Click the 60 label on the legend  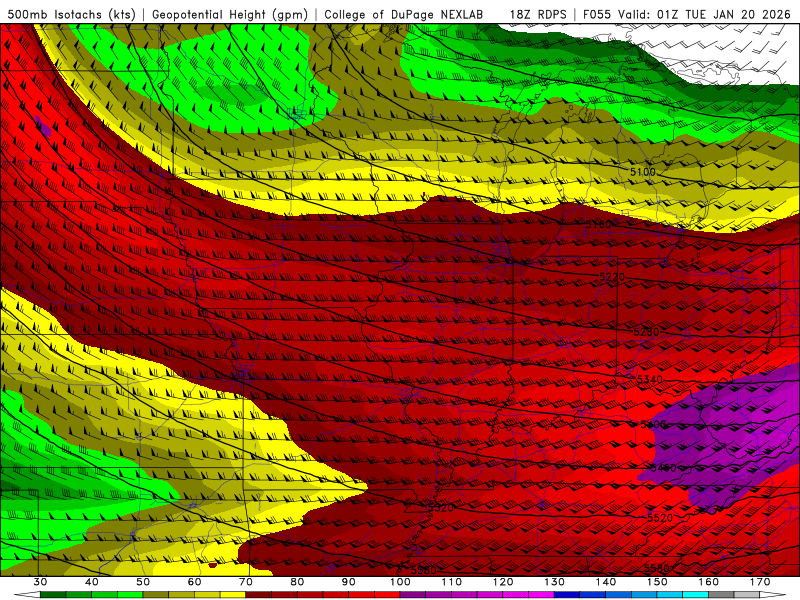194,582
